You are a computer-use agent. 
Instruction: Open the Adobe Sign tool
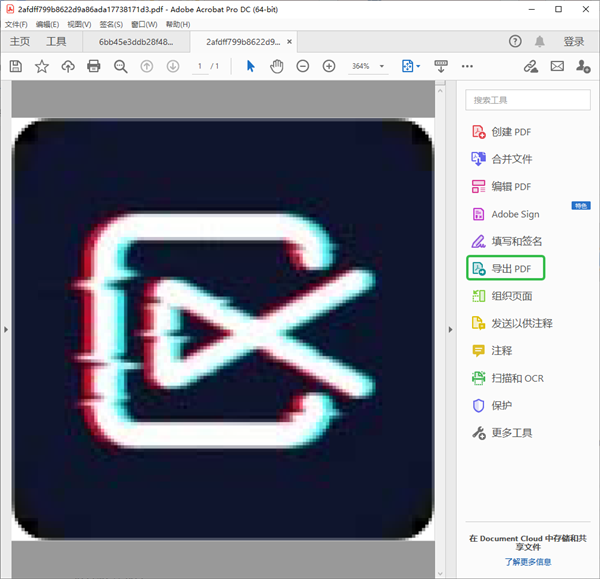505,214
